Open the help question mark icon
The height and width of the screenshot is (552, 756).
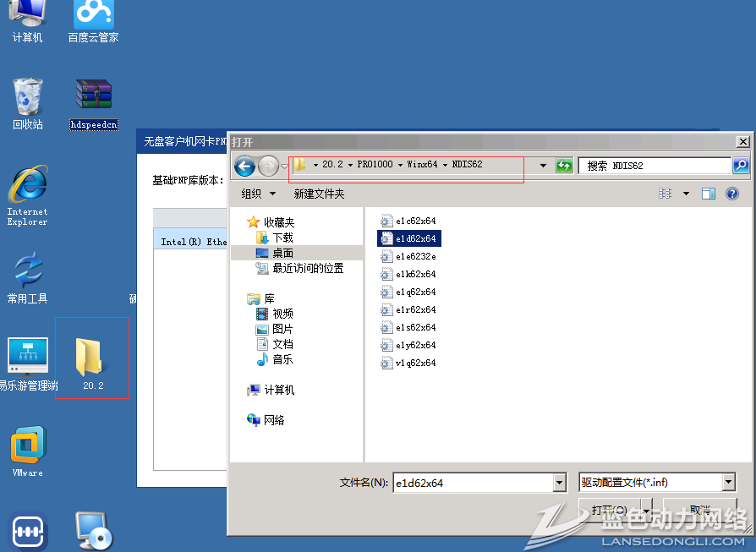pos(732,194)
